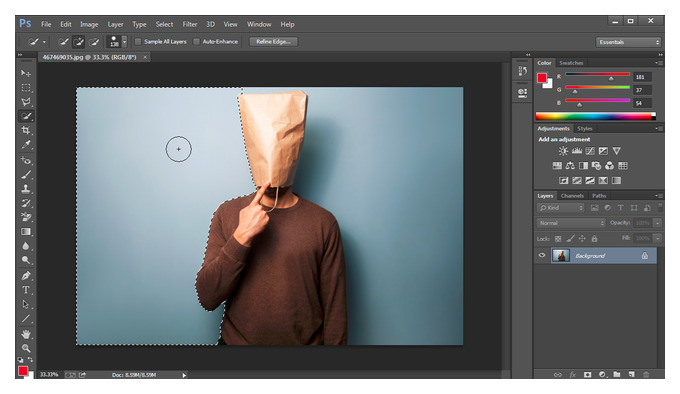The image size is (680, 394).
Task: Select the Move tool
Action: pyautogui.click(x=26, y=73)
